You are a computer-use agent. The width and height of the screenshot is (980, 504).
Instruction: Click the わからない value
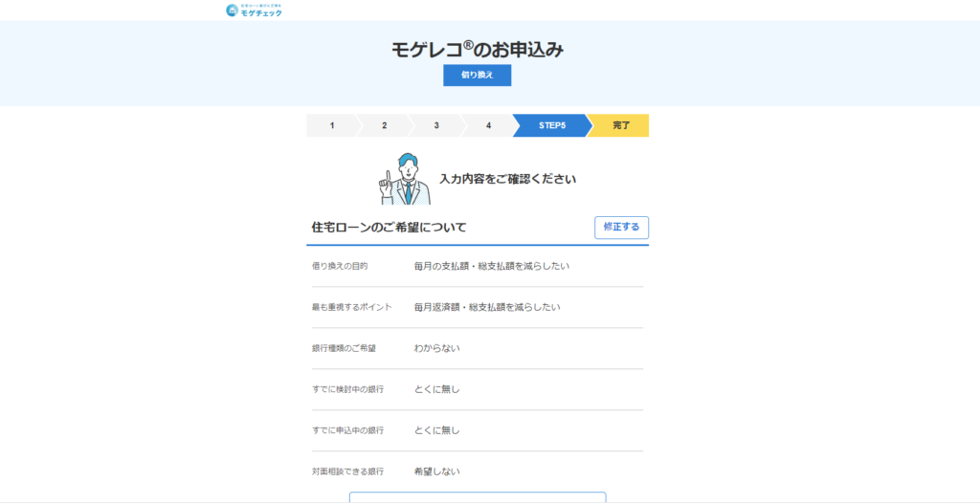click(436, 348)
